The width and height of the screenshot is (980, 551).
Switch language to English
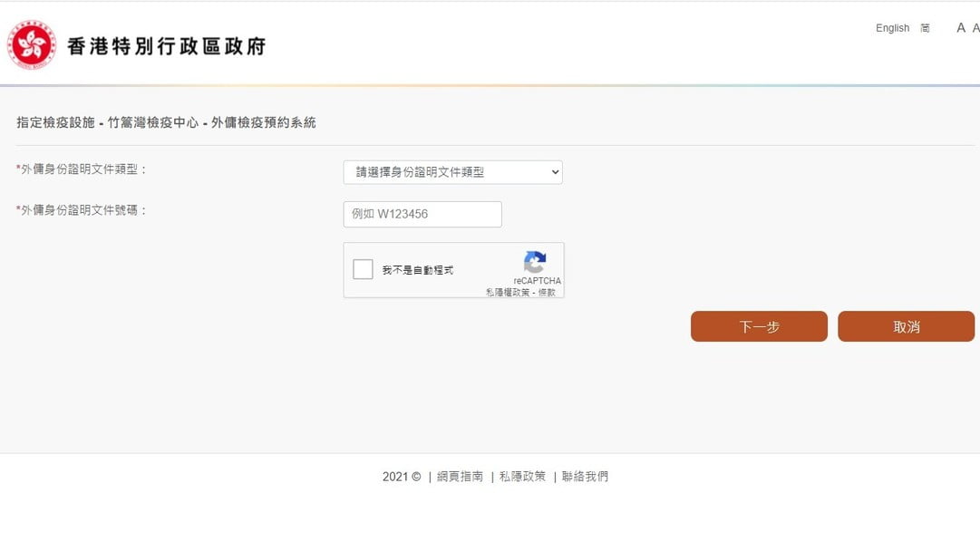pos(892,28)
